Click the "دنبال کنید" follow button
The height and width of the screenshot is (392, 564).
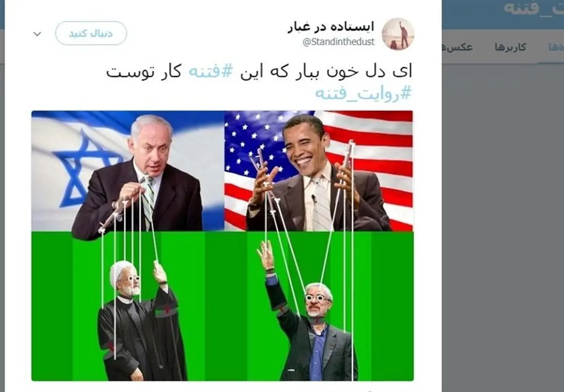click(x=91, y=33)
